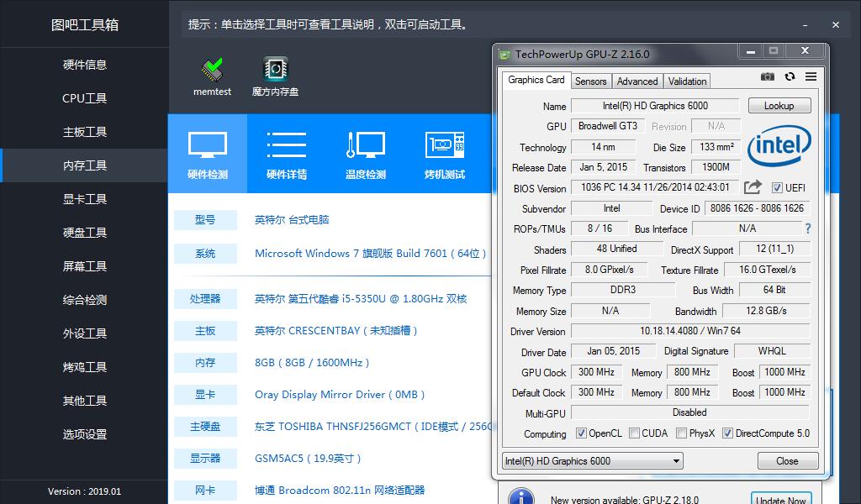Minimize the 图吧工具箱 window
Screen dimensions: 861x504
[x=805, y=25]
